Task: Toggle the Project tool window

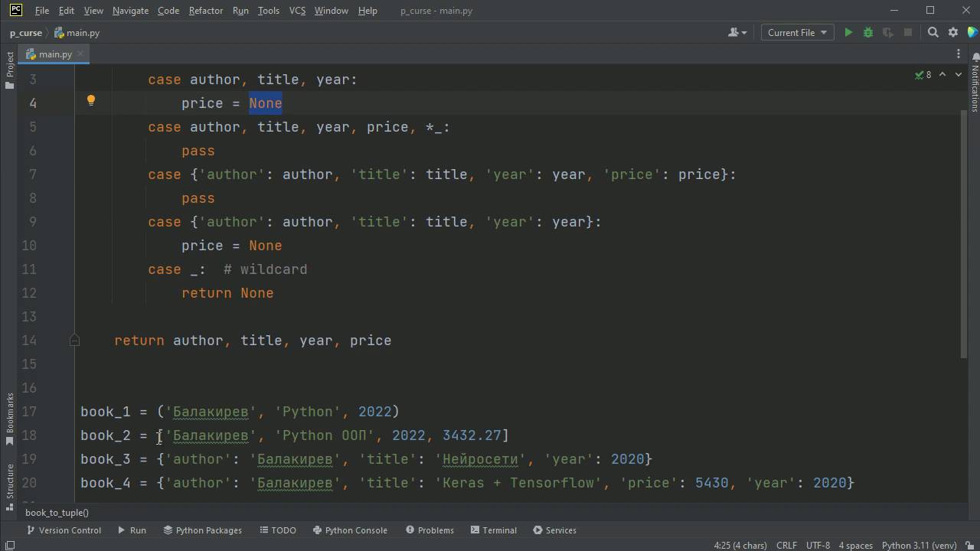Action: pyautogui.click(x=10, y=69)
